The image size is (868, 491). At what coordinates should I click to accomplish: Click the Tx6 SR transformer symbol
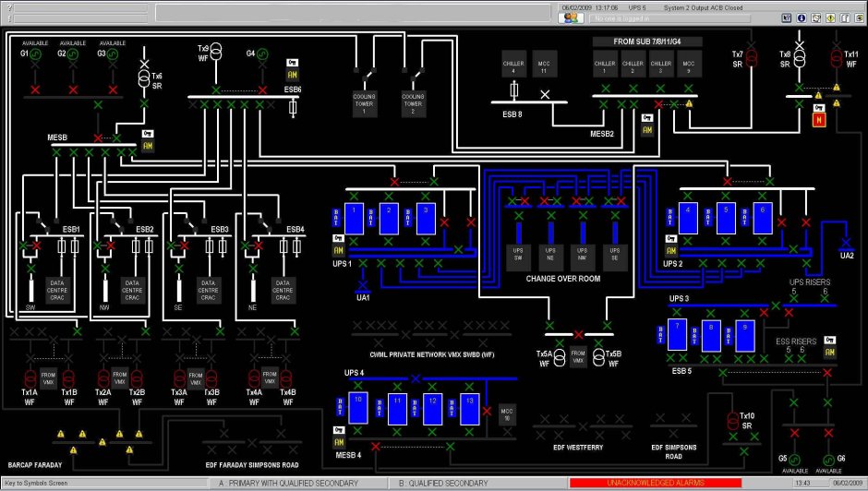[144, 79]
